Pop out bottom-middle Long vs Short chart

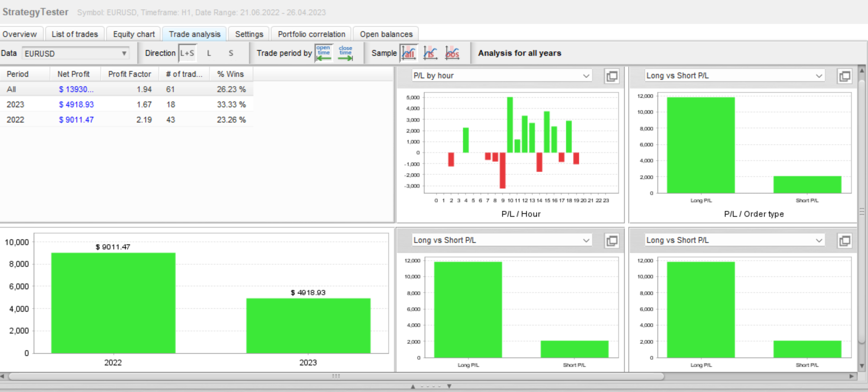click(612, 241)
